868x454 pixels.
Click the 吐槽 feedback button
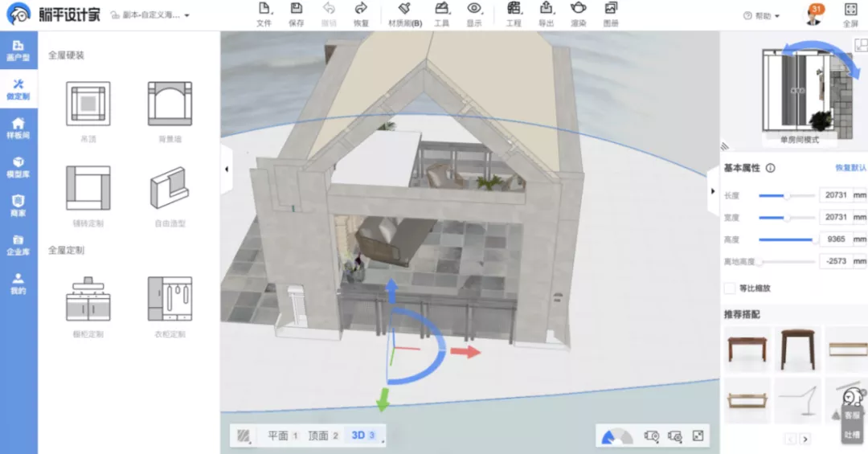coord(852,434)
